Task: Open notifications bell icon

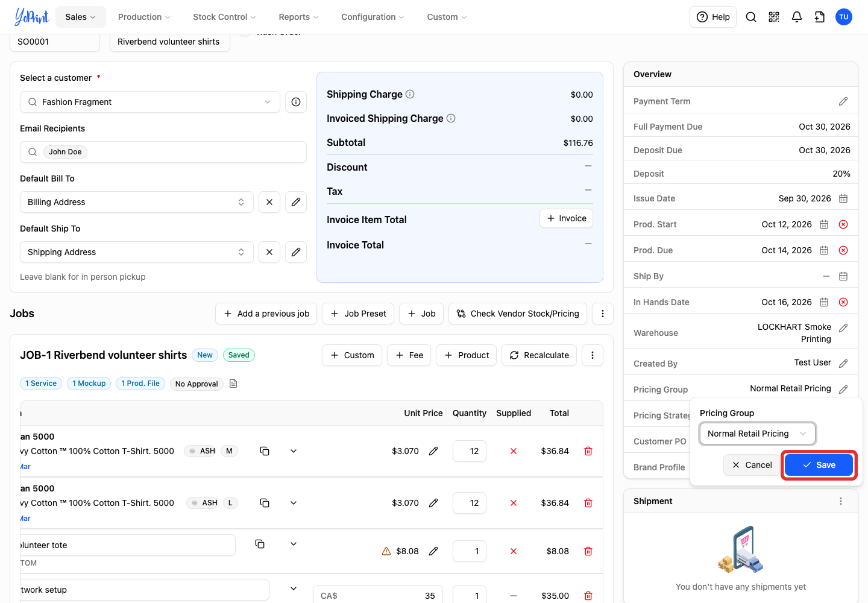Action: pos(797,17)
